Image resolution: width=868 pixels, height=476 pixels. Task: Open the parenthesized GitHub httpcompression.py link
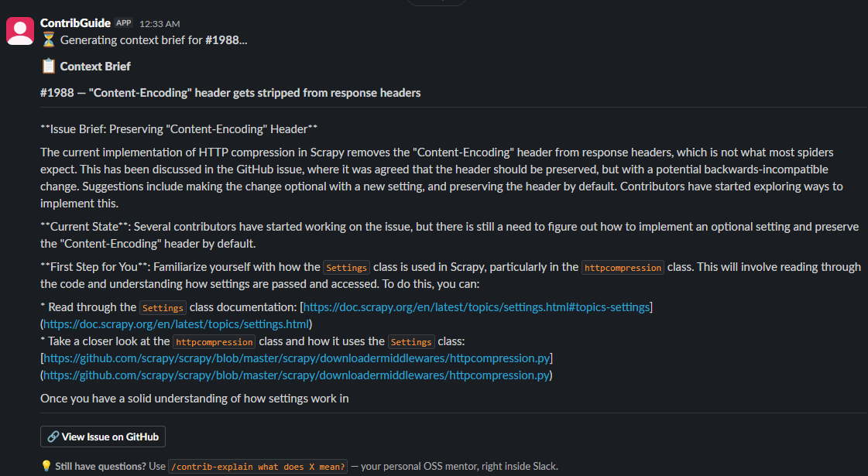(x=296, y=376)
